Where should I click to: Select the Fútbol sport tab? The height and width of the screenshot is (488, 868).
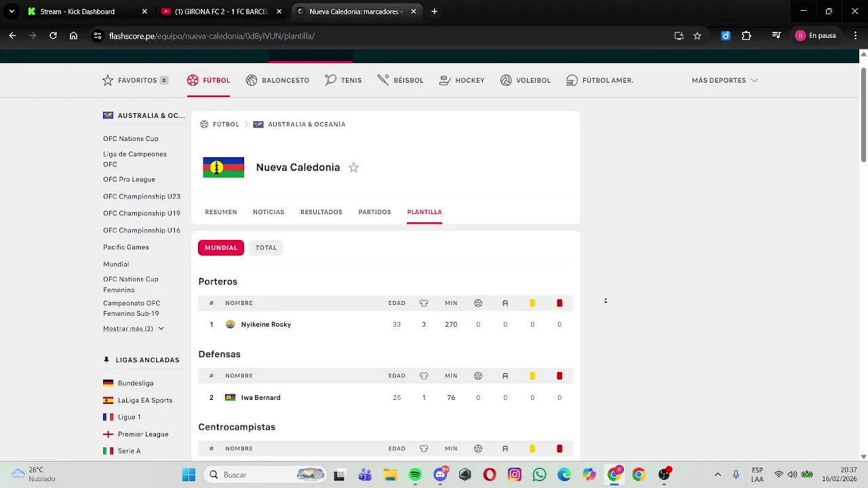tap(209, 80)
